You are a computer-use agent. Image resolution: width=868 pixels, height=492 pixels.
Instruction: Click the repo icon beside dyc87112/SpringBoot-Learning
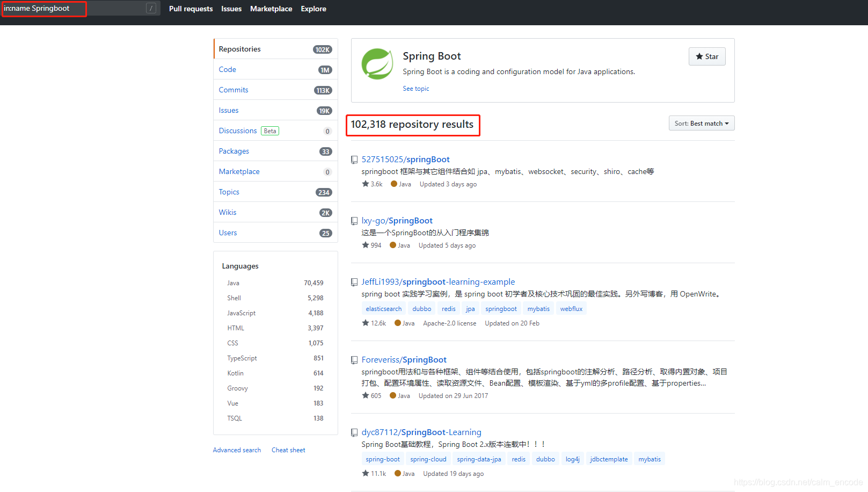[354, 433]
